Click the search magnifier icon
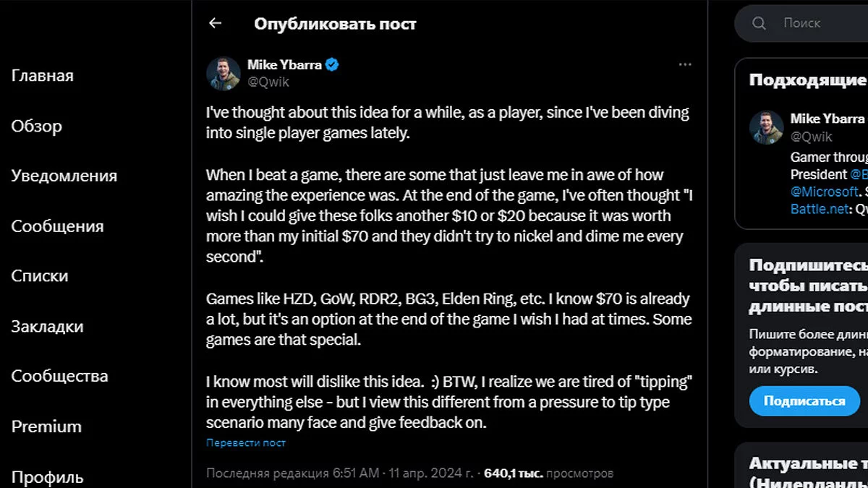Screen dimensions: 868x488 click(x=759, y=23)
